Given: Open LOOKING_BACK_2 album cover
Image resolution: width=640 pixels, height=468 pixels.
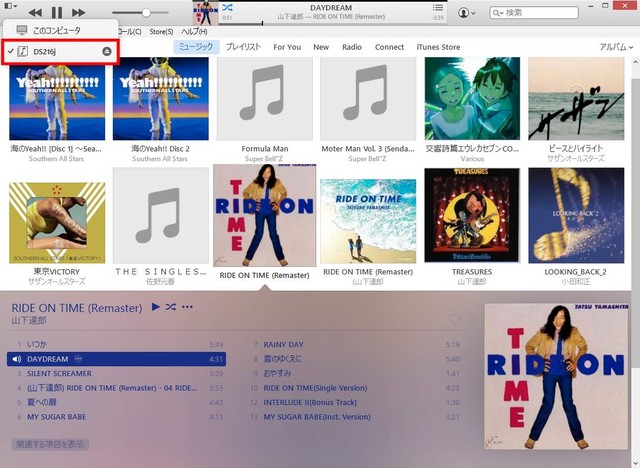Looking at the screenshot, I should (x=576, y=215).
